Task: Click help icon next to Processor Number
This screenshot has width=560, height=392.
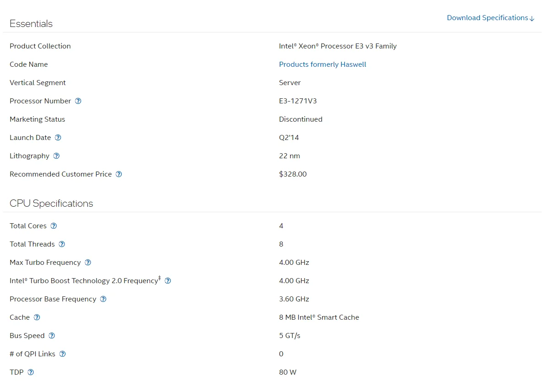Action: coord(78,101)
